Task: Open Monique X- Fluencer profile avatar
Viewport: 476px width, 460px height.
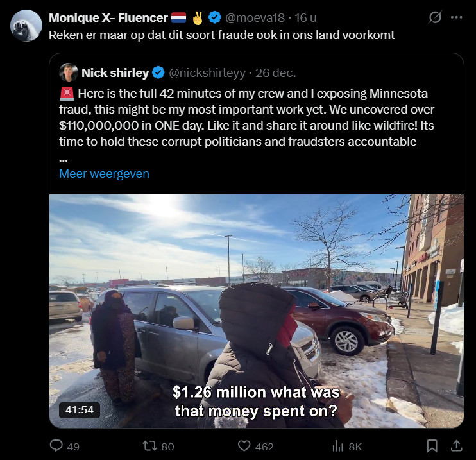Action: coord(26,26)
